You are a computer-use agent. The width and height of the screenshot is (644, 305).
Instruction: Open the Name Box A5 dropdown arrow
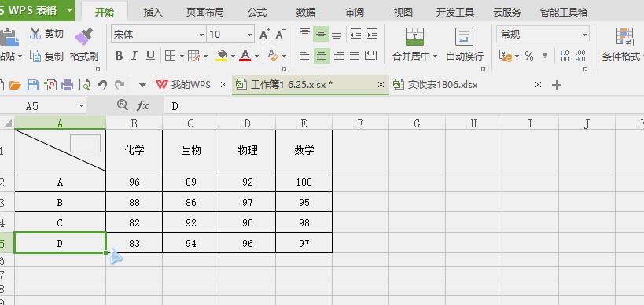click(81, 106)
